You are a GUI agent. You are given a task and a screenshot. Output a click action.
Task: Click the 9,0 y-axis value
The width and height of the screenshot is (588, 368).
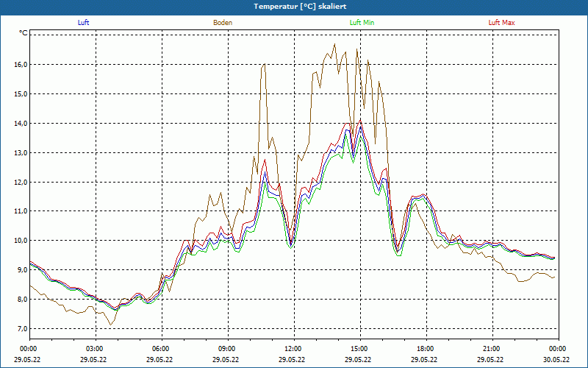pyautogui.click(x=22, y=269)
